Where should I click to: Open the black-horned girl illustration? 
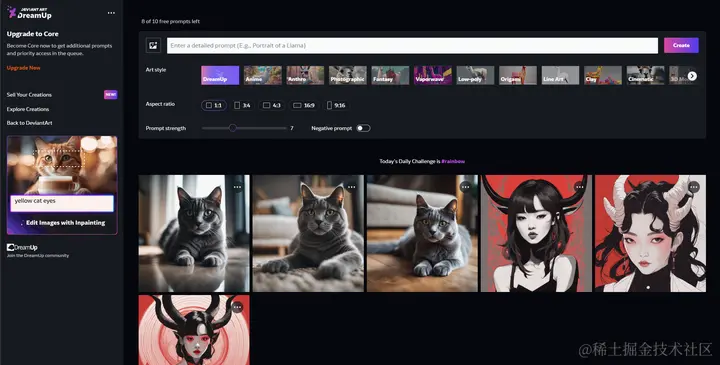click(x=536, y=233)
